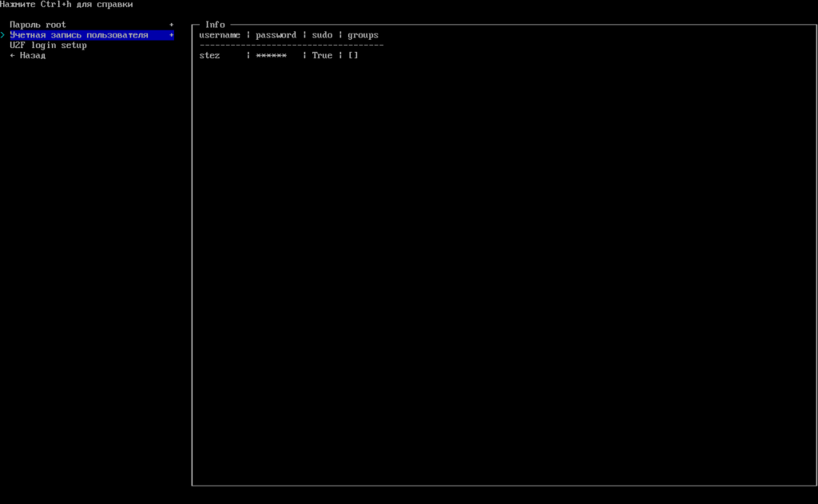Click the 'username' column header
The height and width of the screenshot is (504, 818).
220,35
